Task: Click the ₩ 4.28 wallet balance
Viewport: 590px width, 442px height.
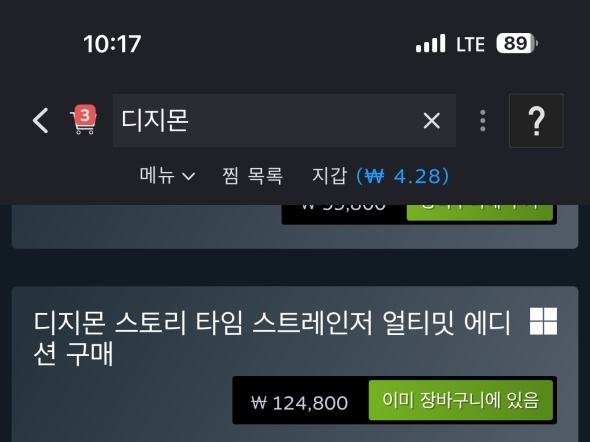Action: click(x=403, y=176)
